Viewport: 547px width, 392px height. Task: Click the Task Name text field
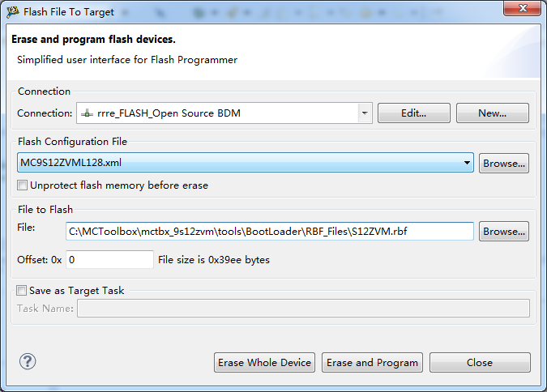(303, 308)
